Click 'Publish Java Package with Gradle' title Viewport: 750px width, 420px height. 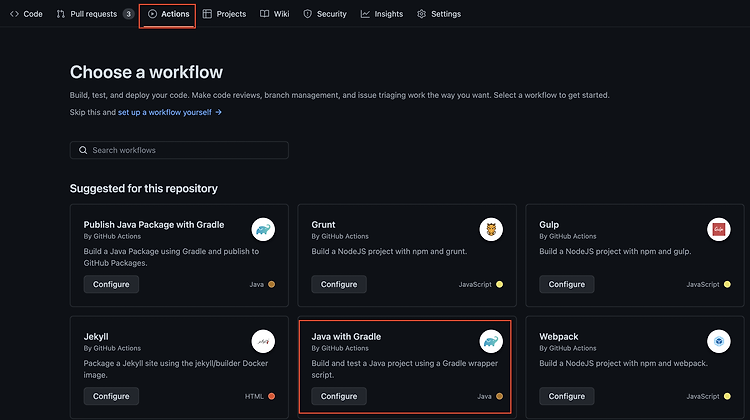154,224
